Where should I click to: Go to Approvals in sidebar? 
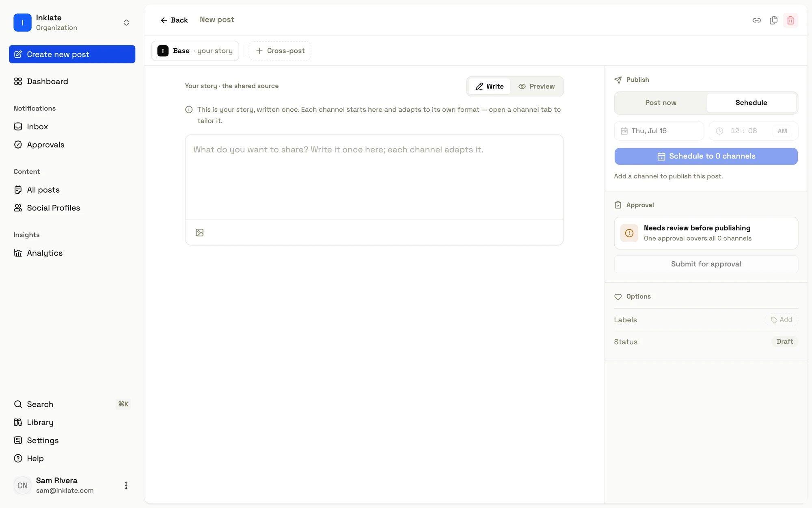(72, 145)
